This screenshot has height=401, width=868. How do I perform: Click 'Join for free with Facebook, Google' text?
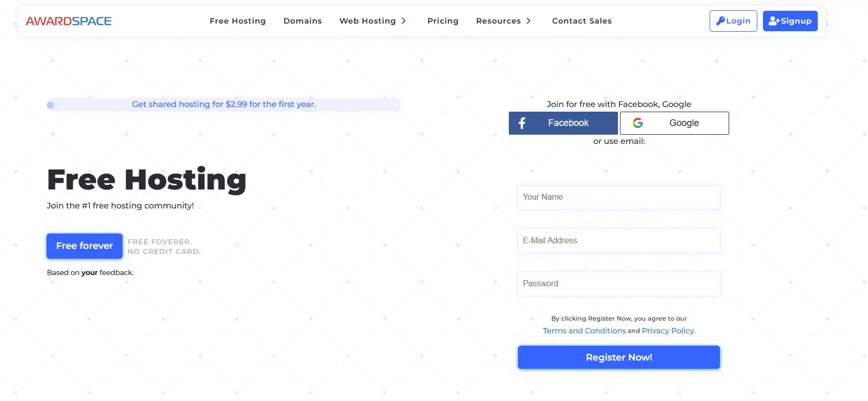(619, 104)
